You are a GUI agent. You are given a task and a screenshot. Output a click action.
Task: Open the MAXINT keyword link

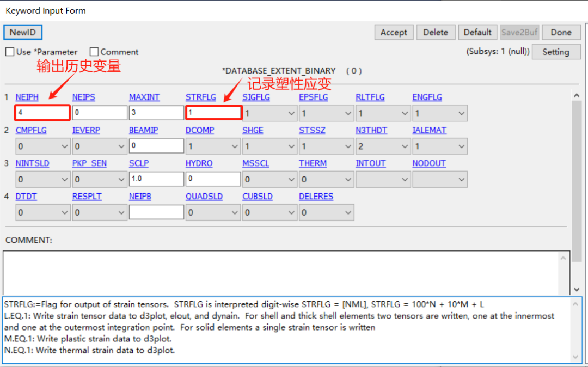tap(144, 97)
